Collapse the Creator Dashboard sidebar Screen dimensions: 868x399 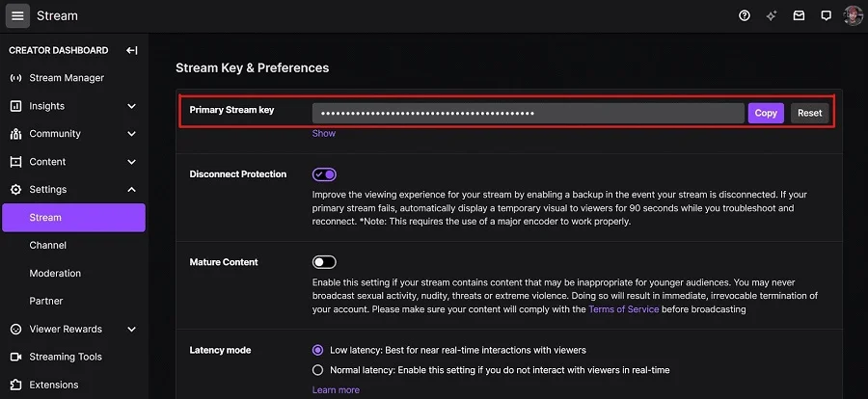click(132, 50)
